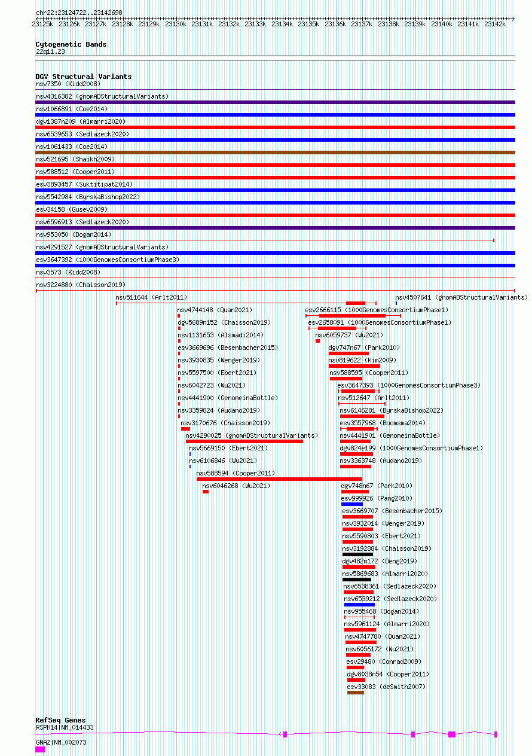Open nsv819622 (Kim2009) variant
Viewport: 532px width, 756px height.
coord(362,360)
